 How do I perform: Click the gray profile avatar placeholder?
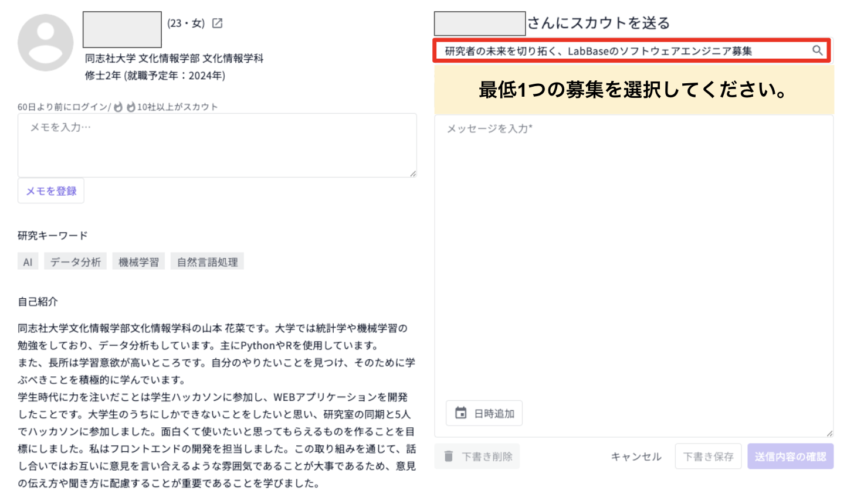click(46, 42)
